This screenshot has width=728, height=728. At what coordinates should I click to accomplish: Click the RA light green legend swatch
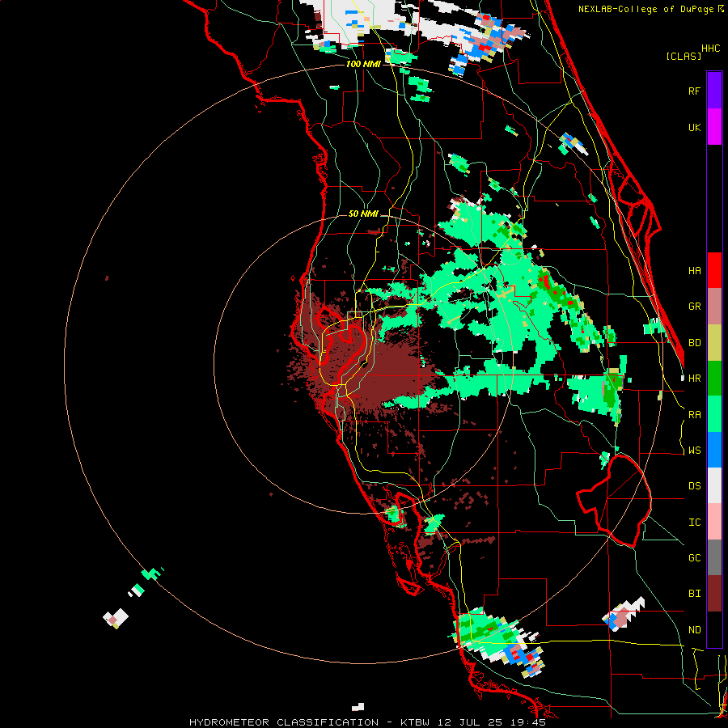pyautogui.click(x=714, y=414)
